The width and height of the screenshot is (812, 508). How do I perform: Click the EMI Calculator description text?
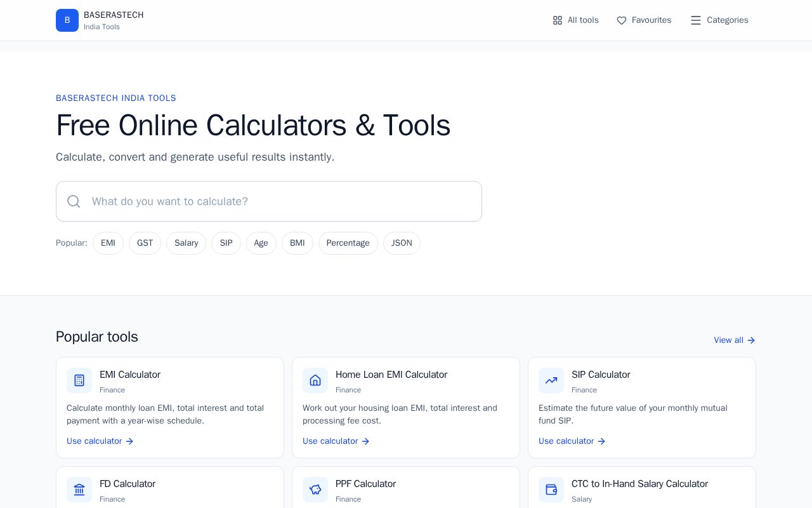[165, 414]
